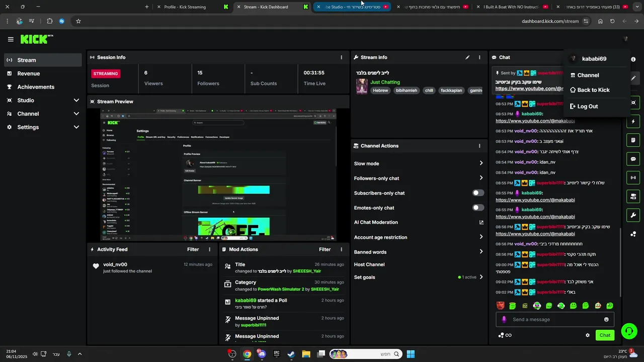
Task: Open Revenue in the left sidebar
Action: point(43,73)
